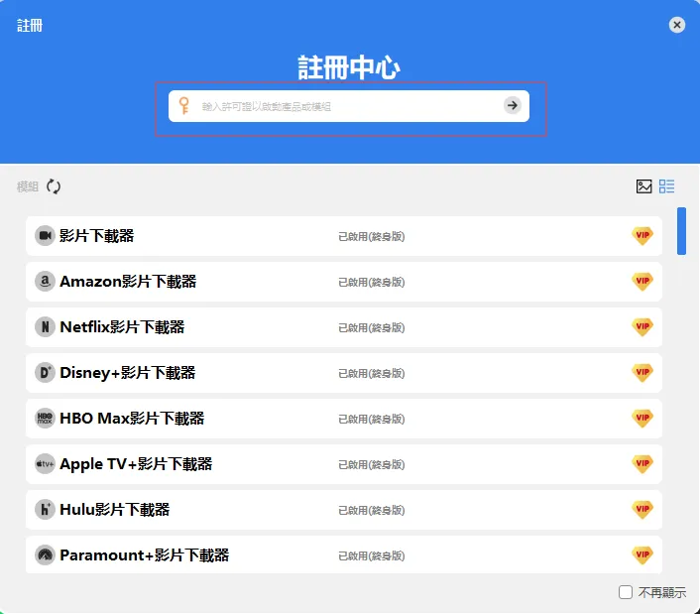This screenshot has width=700, height=614.
Task: Click 已啟用(終身版) status on Paramount+ row
Action: pyautogui.click(x=372, y=555)
